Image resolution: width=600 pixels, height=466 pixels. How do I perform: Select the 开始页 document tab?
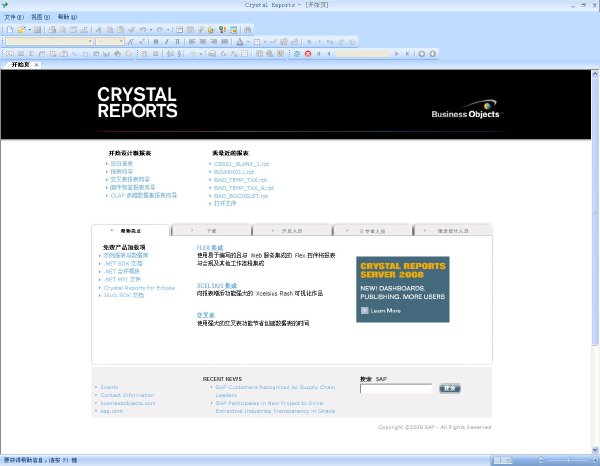tap(20, 65)
